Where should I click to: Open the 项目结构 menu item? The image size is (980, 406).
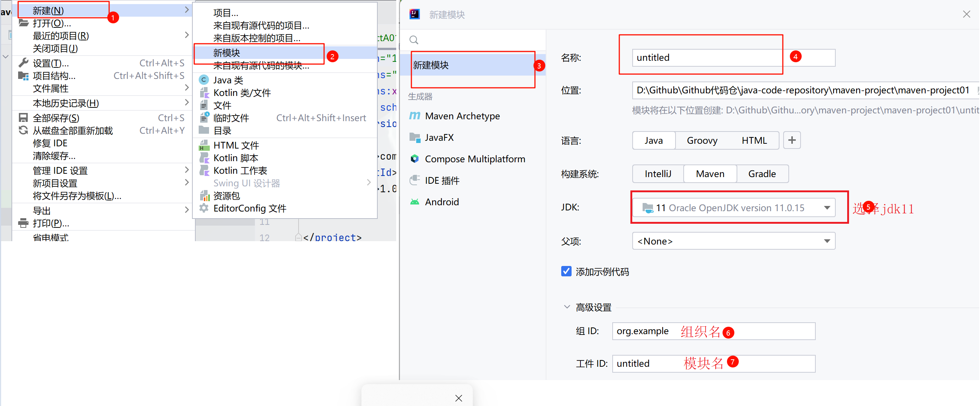[54, 76]
